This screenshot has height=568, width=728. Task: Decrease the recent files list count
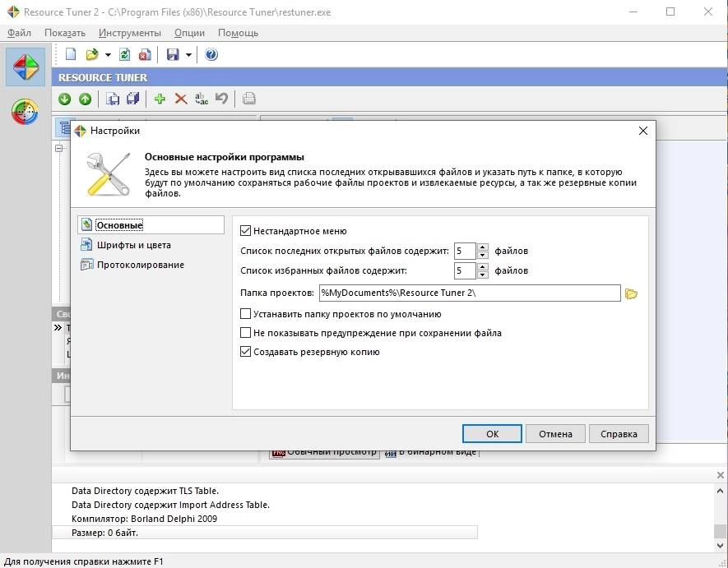483,255
